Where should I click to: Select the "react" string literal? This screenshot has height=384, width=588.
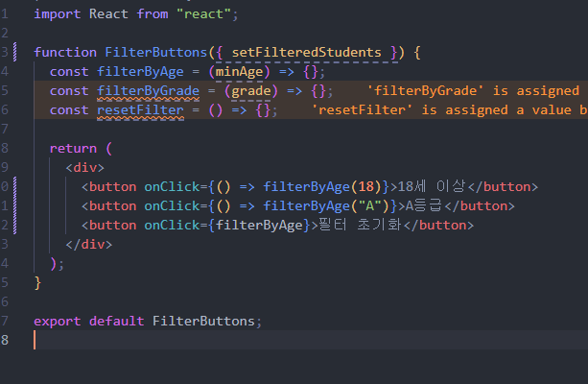[203, 14]
